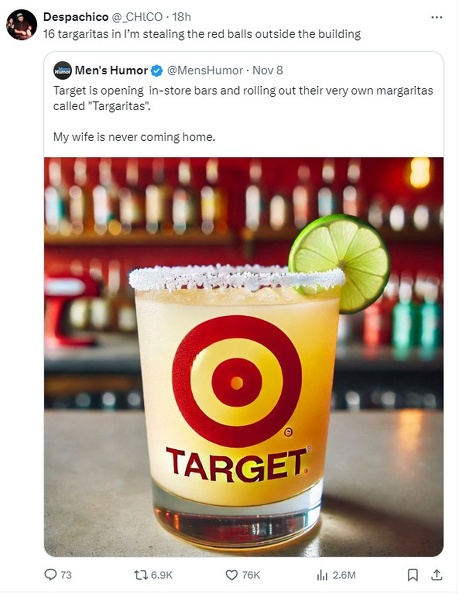Click the Men's Humor small avatar
Image resolution: width=459 pixels, height=594 pixels.
62,70
